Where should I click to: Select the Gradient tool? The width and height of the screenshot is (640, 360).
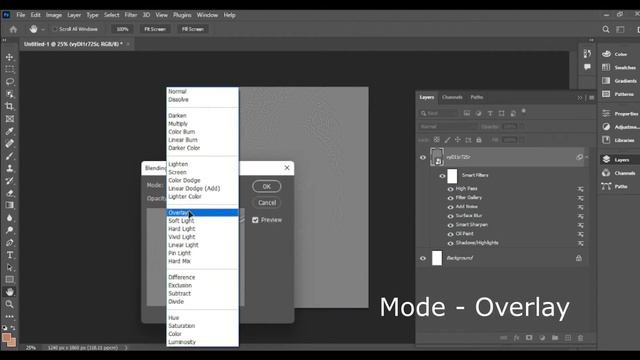pos(9,205)
